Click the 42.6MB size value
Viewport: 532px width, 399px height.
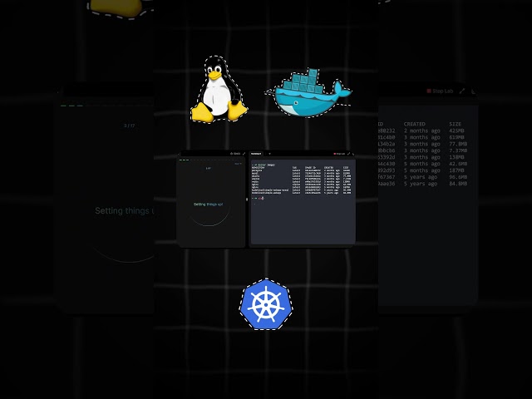click(458, 164)
